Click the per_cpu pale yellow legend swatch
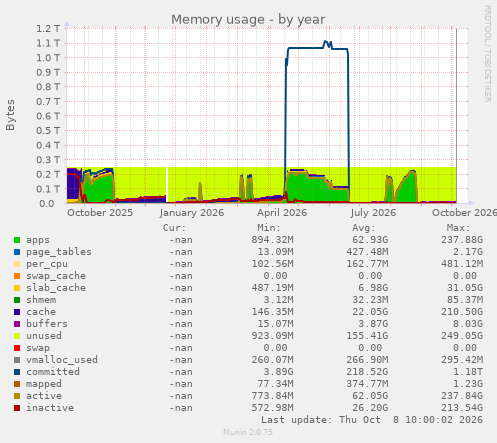Image resolution: width=497 pixels, height=443 pixels. tap(17, 264)
